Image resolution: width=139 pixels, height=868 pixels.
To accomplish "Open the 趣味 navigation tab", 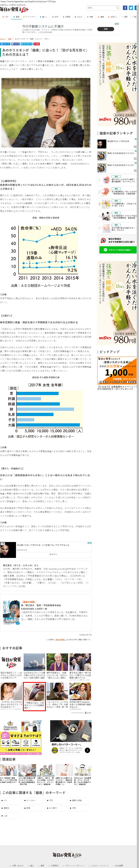I will 56,17.
